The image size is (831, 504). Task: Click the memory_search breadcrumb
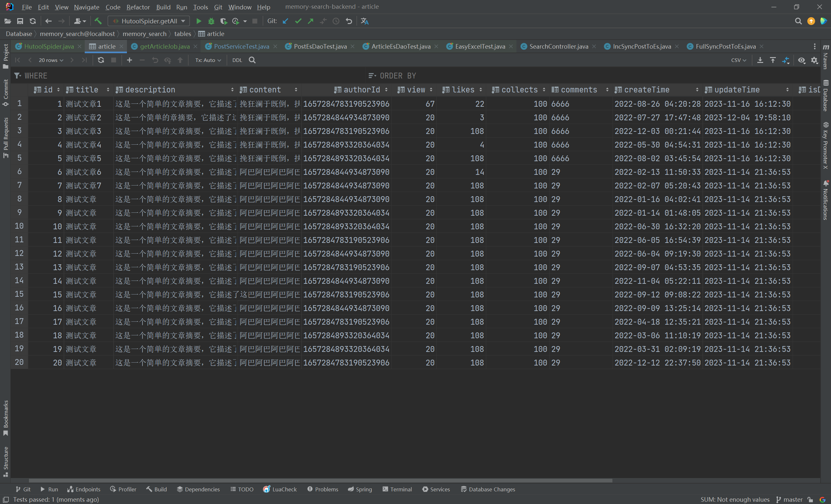[x=144, y=34]
